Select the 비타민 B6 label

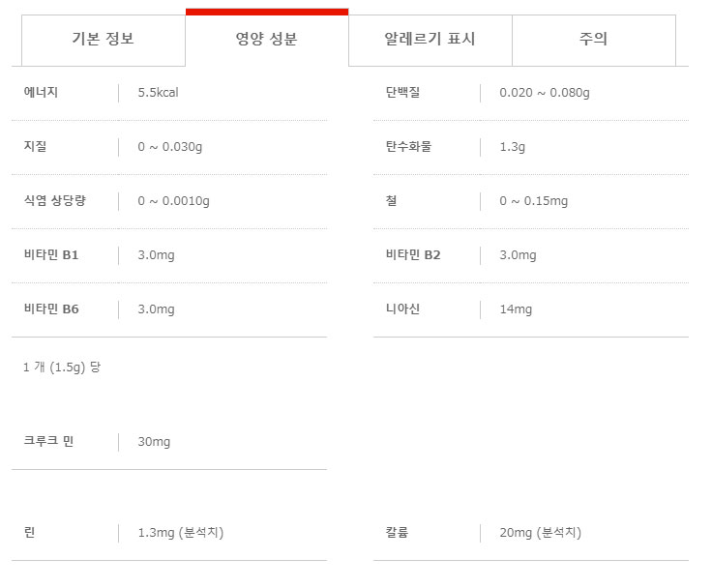[51, 309]
